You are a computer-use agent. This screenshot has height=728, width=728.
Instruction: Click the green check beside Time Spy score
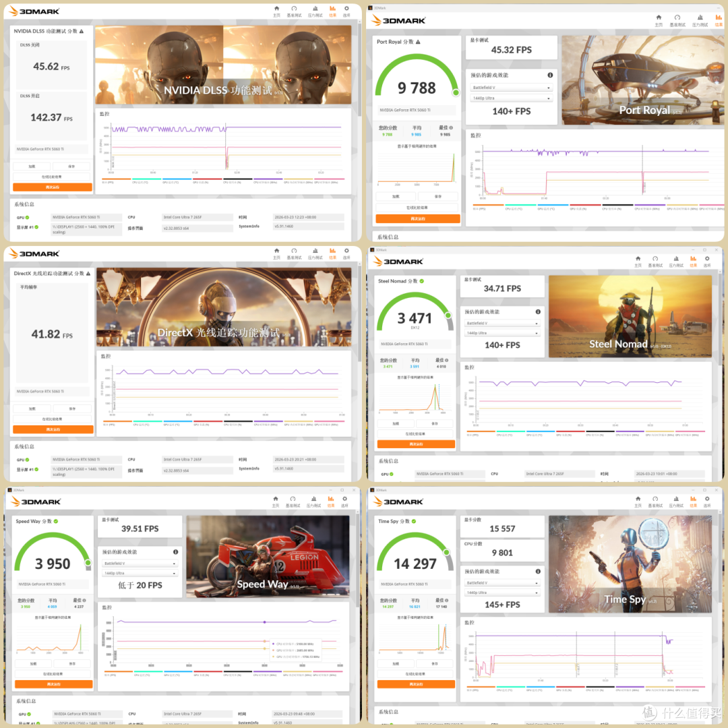coord(414,521)
